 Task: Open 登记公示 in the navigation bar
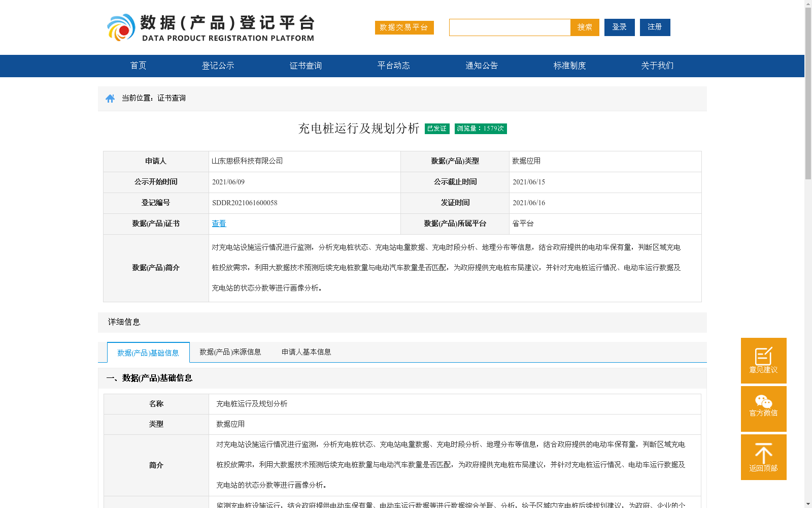coord(218,66)
